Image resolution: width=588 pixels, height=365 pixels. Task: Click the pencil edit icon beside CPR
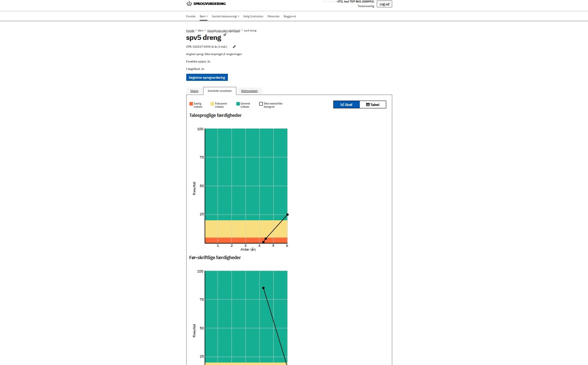coord(234,47)
